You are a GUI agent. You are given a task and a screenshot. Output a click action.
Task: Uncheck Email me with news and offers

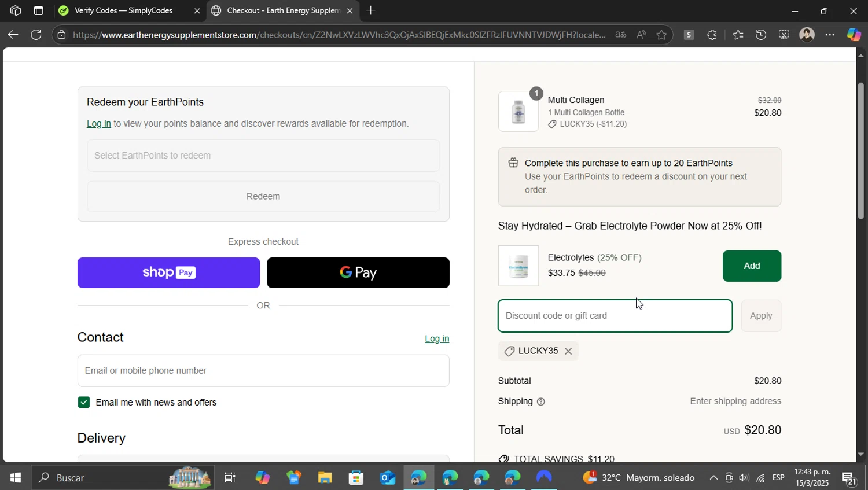tap(84, 402)
